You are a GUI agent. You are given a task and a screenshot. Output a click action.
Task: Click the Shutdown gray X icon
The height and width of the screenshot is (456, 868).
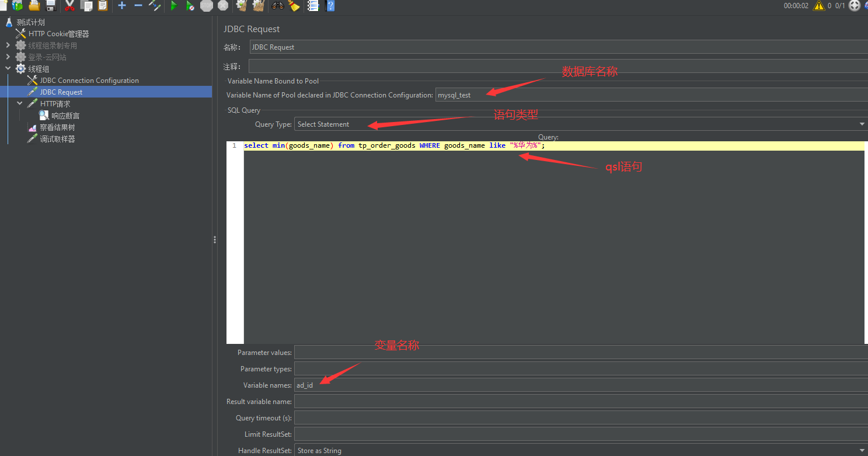(x=223, y=5)
